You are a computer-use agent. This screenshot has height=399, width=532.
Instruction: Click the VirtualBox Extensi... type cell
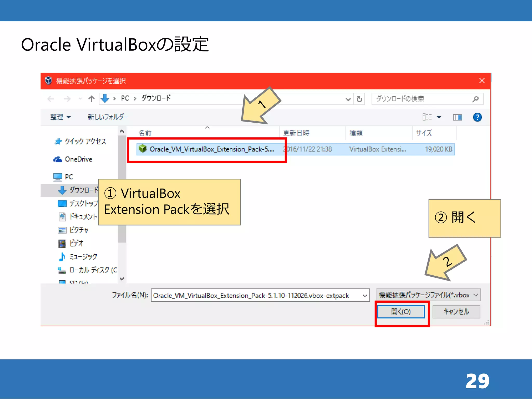coord(378,149)
